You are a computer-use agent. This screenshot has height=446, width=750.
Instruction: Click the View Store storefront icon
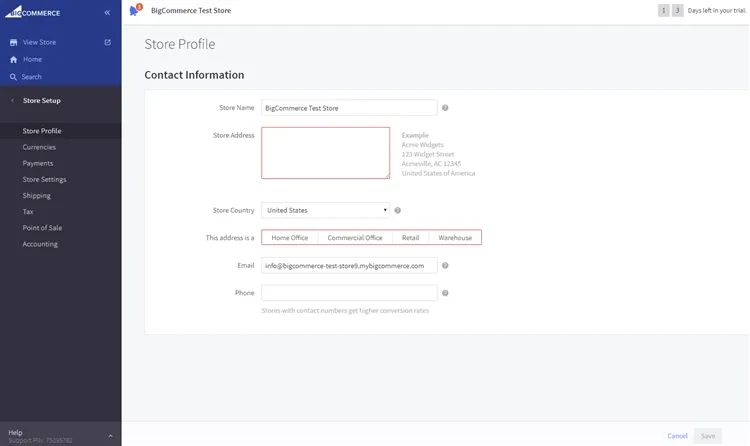pos(13,43)
